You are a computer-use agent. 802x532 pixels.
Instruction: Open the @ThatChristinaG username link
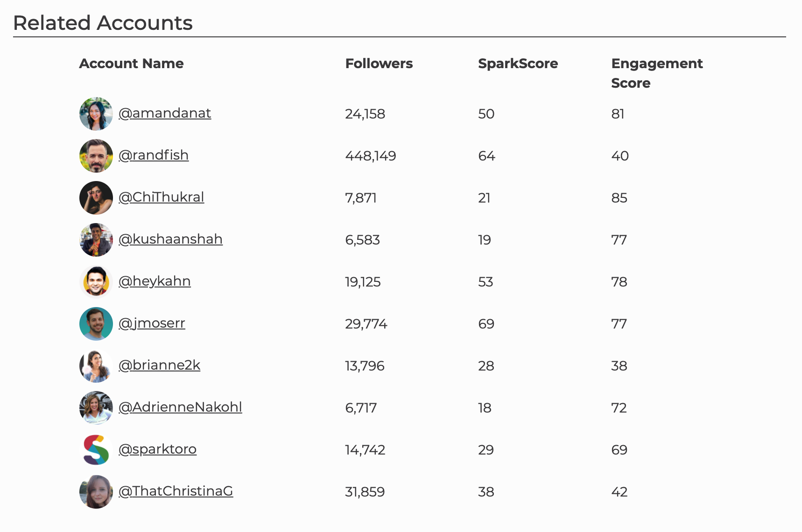176,491
